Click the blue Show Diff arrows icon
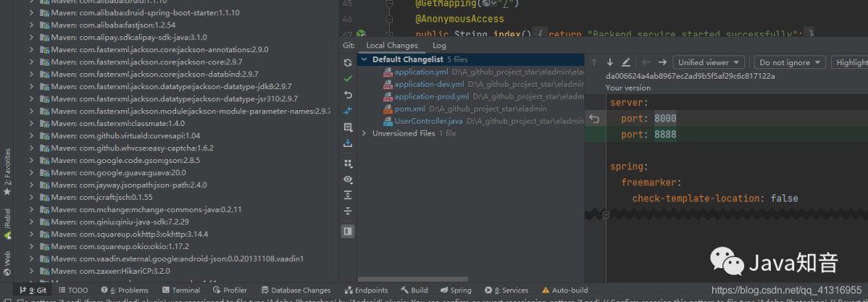Viewport: 868px width, 302px height. [x=348, y=111]
